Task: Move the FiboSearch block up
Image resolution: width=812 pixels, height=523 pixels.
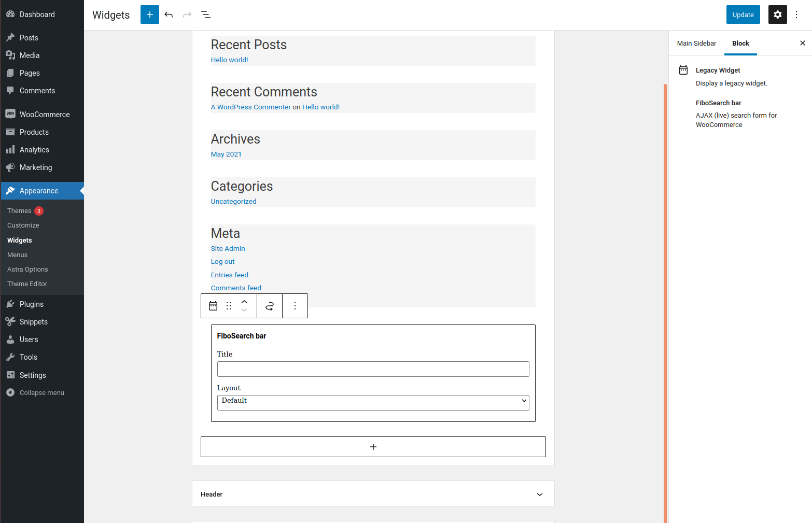Action: pyautogui.click(x=244, y=302)
